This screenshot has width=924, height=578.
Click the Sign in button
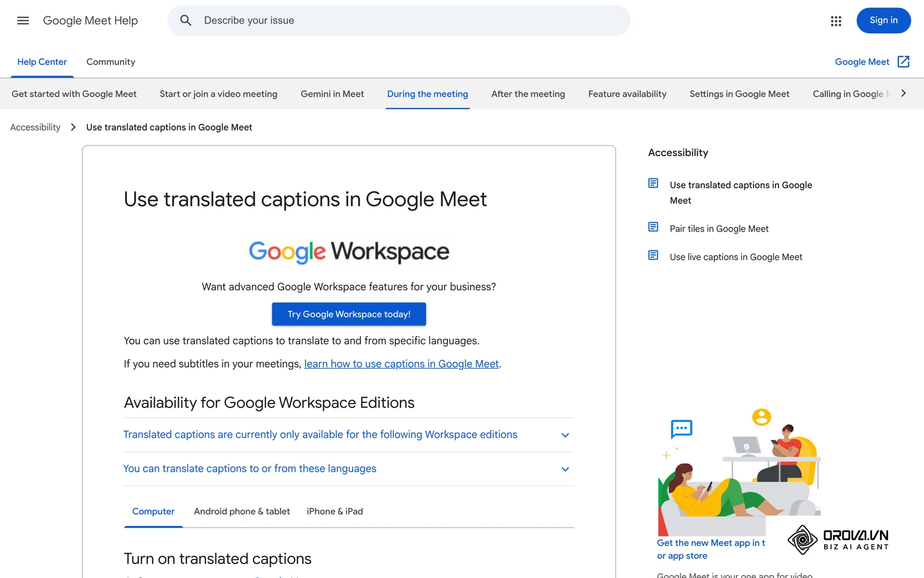pos(884,21)
